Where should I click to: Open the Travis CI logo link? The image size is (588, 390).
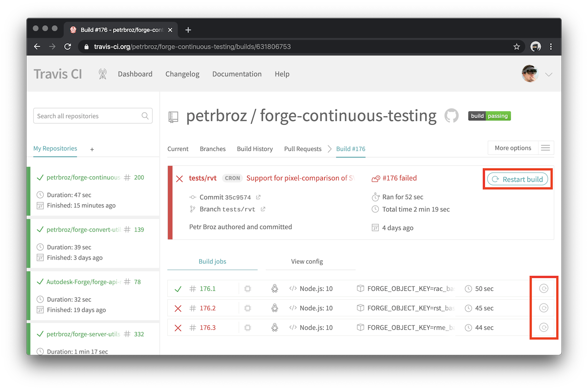[58, 74]
